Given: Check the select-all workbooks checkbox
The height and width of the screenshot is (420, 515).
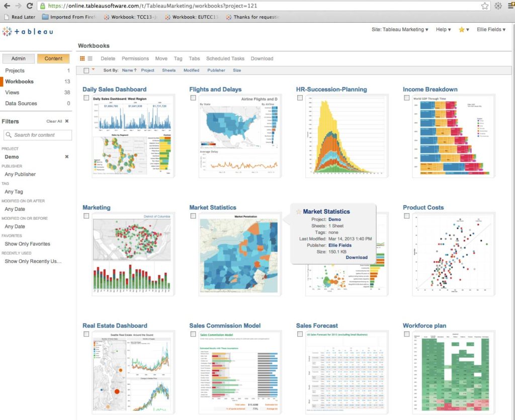Looking at the screenshot, I should tap(85, 70).
